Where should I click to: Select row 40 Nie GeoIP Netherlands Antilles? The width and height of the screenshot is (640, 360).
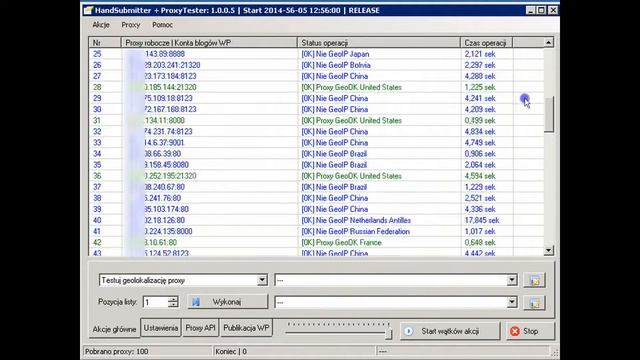pos(316,220)
